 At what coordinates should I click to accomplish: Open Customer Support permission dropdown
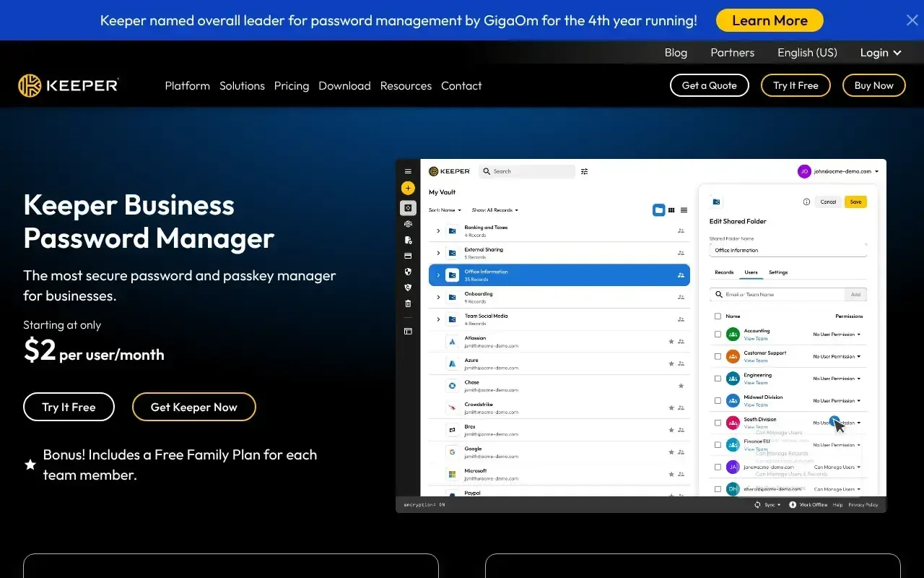point(837,357)
